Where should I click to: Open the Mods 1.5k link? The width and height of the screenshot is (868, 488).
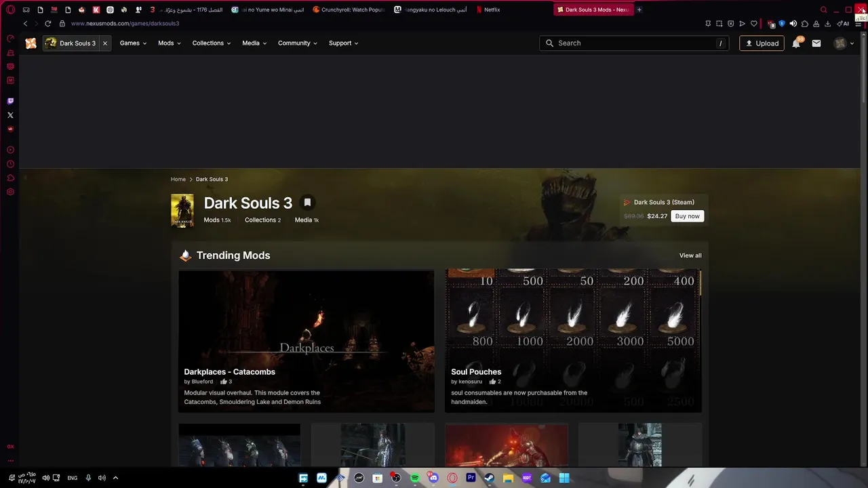point(217,220)
